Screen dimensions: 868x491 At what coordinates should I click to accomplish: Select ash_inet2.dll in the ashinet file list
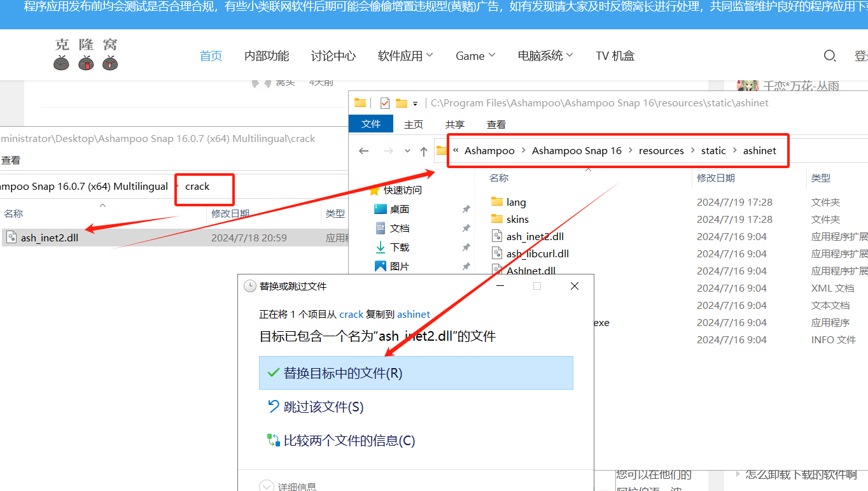coord(535,236)
